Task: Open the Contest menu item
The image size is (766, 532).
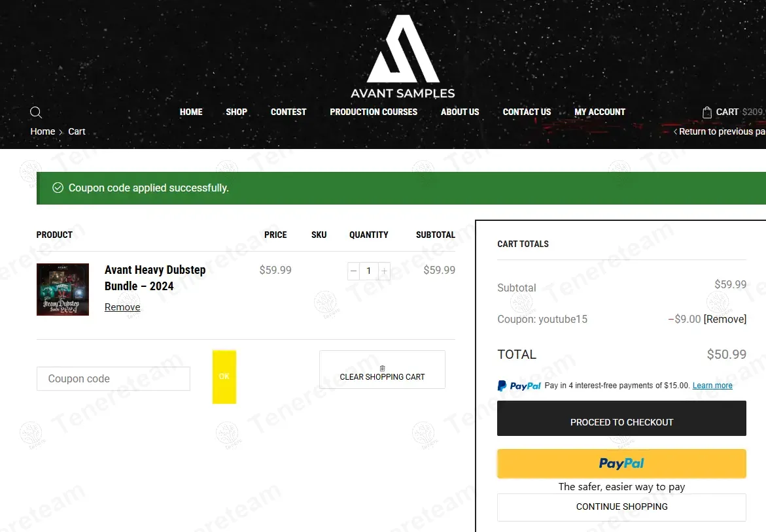Action: (288, 112)
